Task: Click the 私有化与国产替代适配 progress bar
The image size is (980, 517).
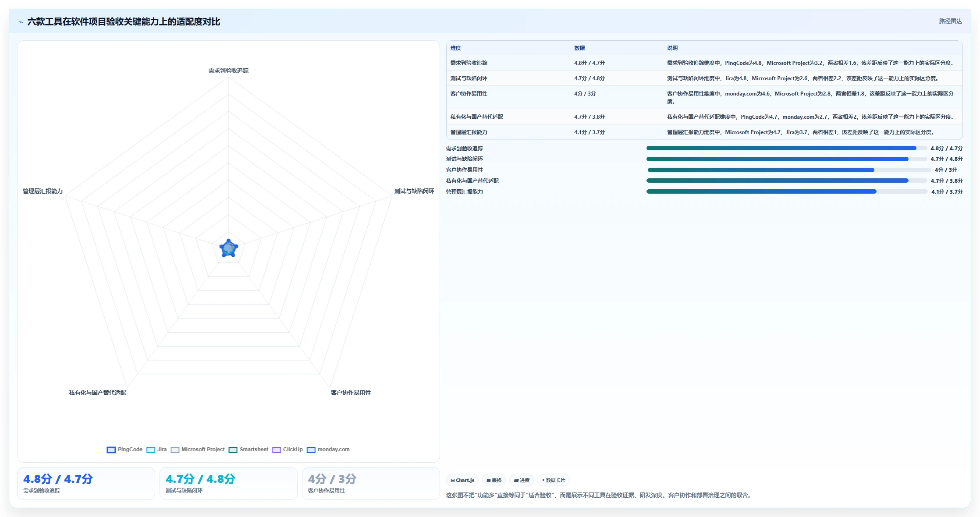Action: [787, 181]
